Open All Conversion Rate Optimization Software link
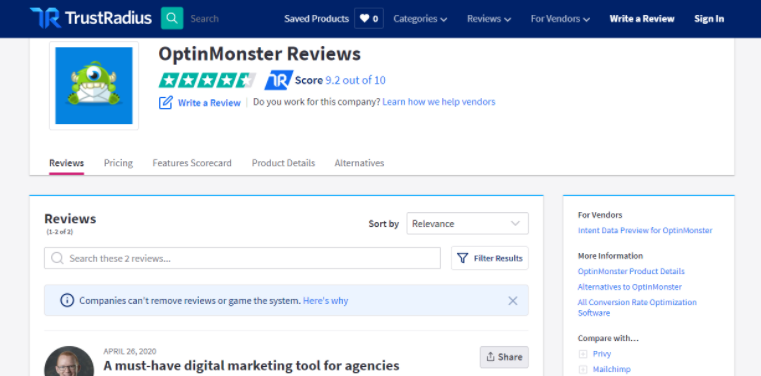Image resolution: width=761 pixels, height=376 pixels. coord(637,308)
